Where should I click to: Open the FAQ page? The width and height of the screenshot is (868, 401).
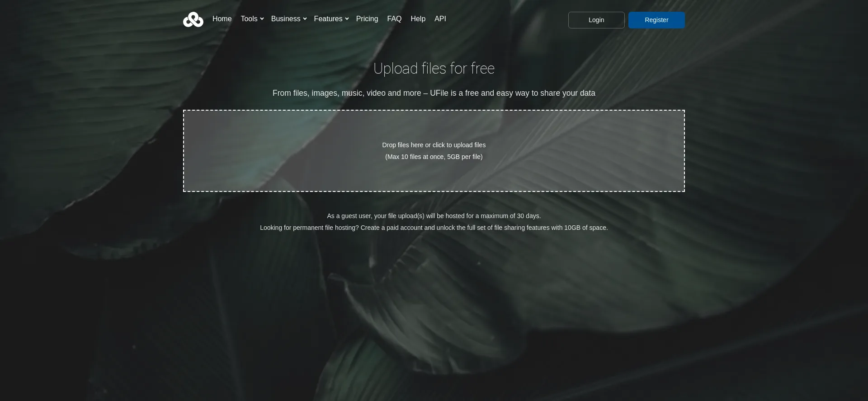(x=394, y=19)
